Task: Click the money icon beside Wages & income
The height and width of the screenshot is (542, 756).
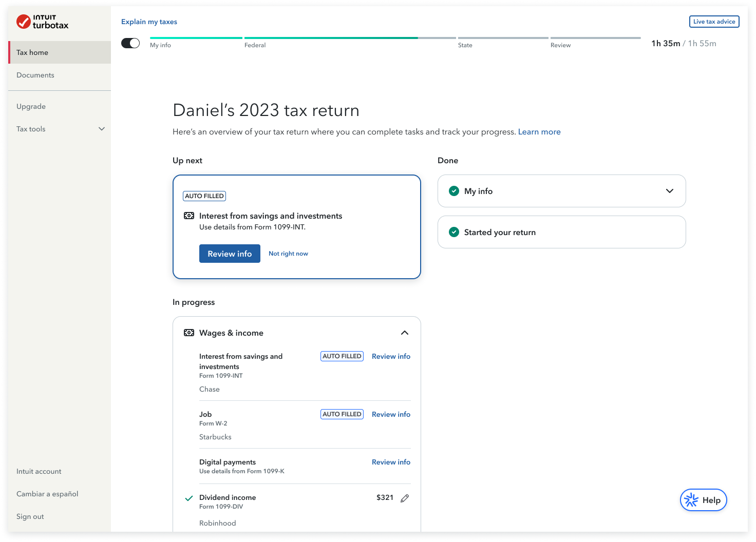Action: (189, 333)
